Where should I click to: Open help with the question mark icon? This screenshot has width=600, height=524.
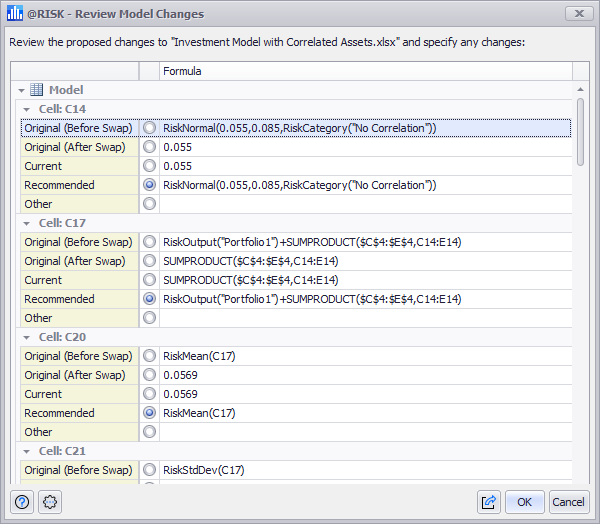pos(23,502)
